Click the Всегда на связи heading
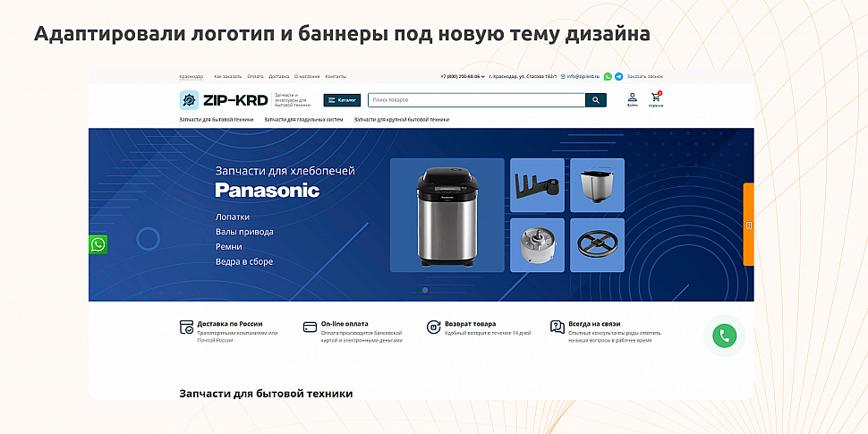Screen dimensions: 868x434 (x=594, y=324)
